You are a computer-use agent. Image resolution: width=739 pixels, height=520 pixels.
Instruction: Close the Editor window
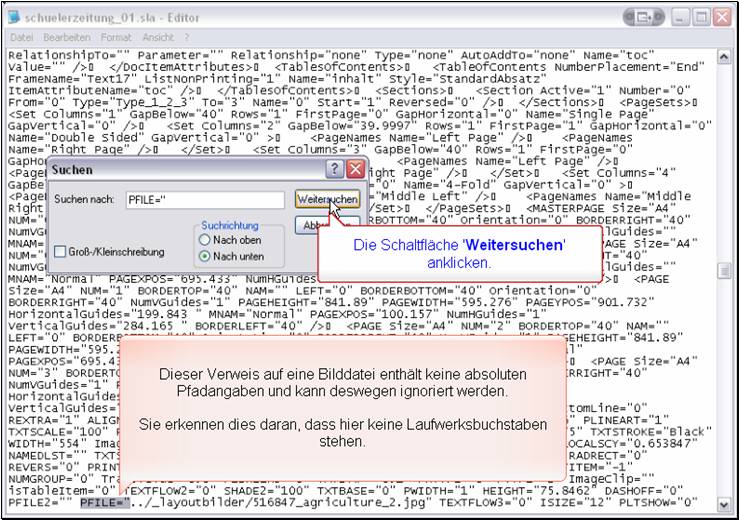(x=723, y=17)
